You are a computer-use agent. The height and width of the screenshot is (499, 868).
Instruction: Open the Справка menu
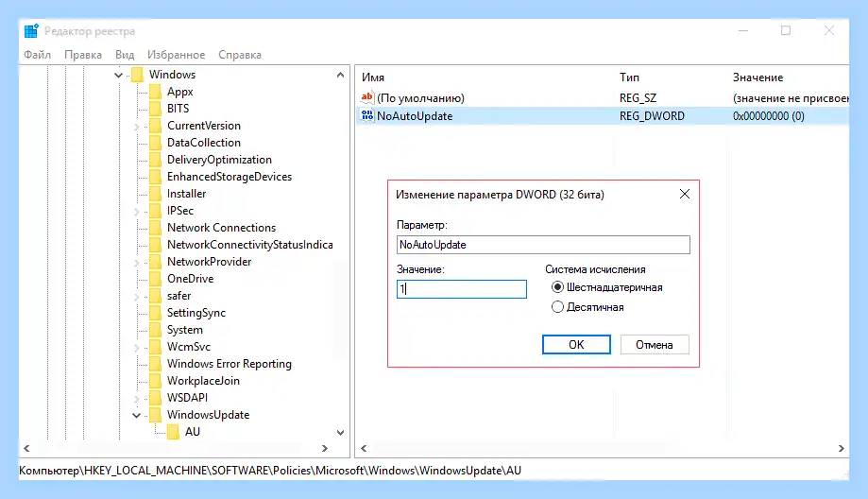pyautogui.click(x=240, y=55)
